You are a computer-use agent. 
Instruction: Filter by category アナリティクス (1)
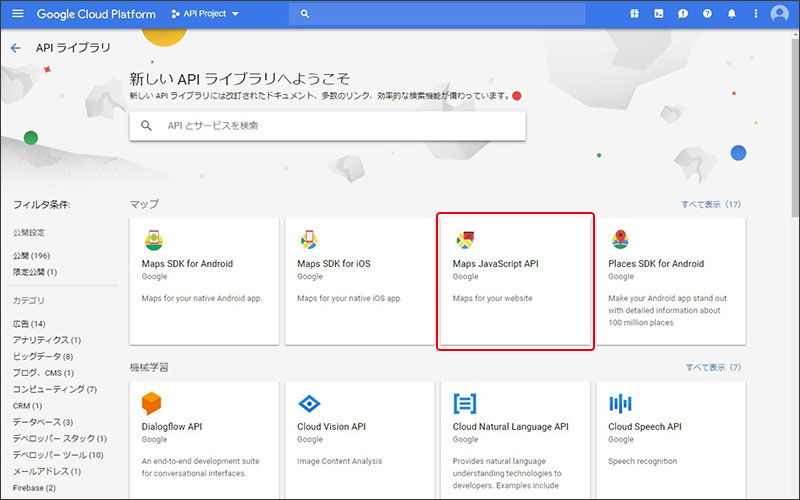pyautogui.click(x=47, y=340)
